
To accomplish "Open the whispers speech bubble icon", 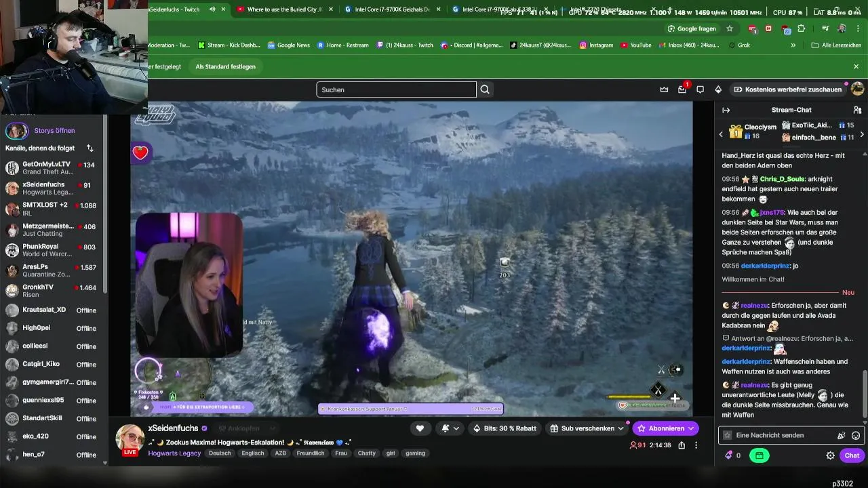I will click(x=700, y=89).
